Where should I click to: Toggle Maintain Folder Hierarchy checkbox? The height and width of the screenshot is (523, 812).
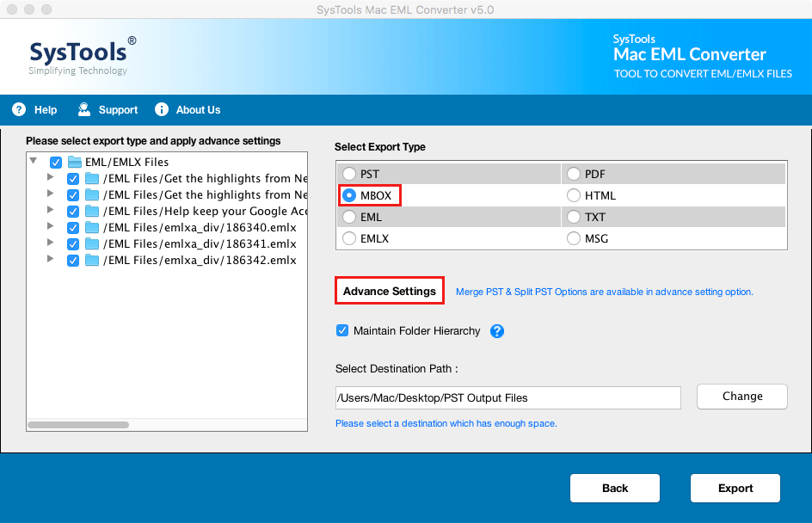point(342,330)
